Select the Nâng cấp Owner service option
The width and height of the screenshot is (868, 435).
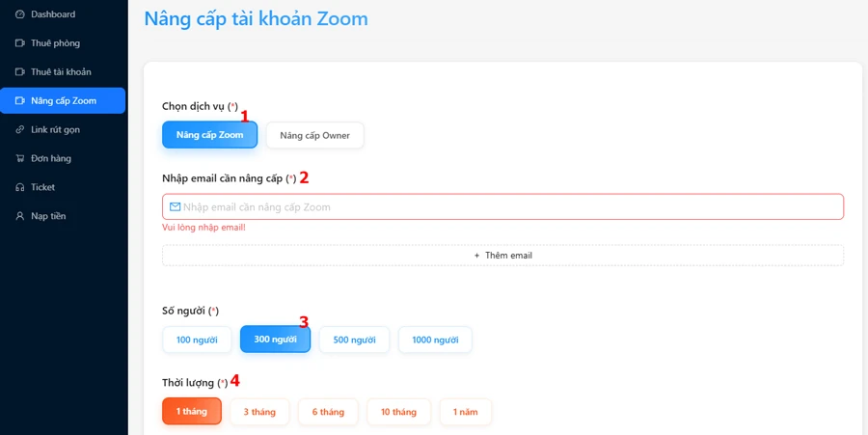(x=314, y=135)
